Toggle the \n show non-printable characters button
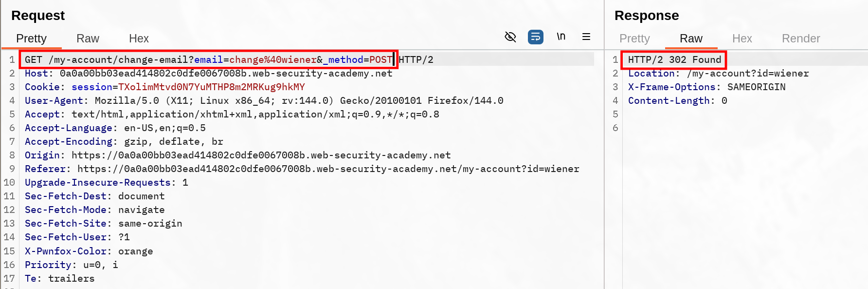868x289 pixels. pos(561,37)
